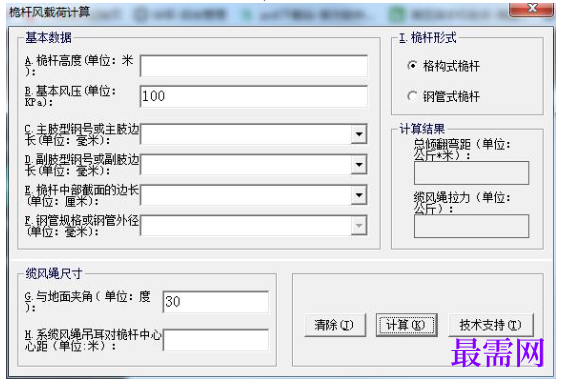The image size is (563, 384).
Task: Click inside the 主肢型钢号 combo box field
Action: (246, 134)
